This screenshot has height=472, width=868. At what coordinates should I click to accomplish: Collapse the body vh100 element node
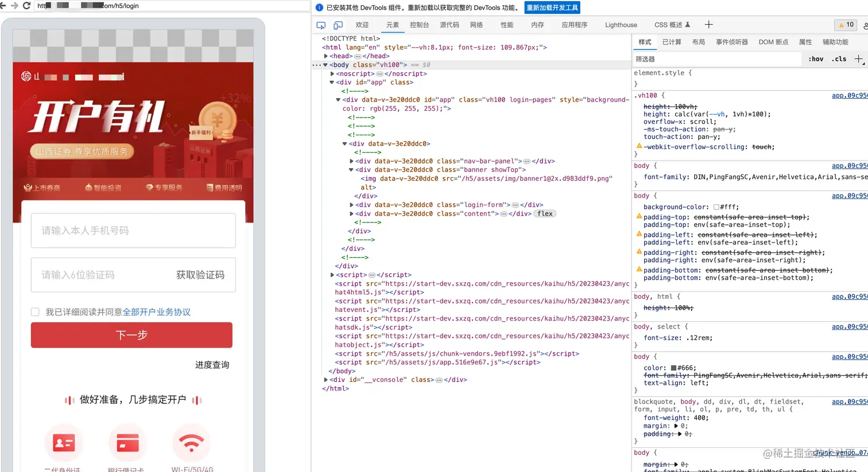[326, 65]
